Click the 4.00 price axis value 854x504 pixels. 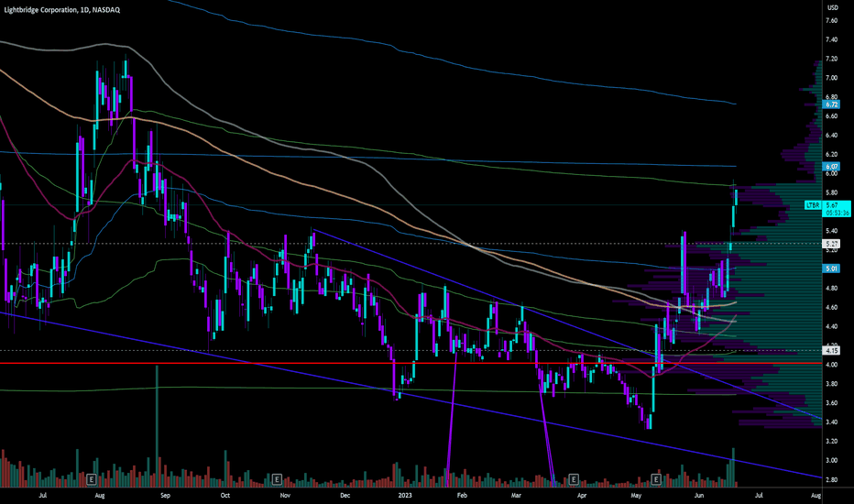pyautogui.click(x=832, y=365)
